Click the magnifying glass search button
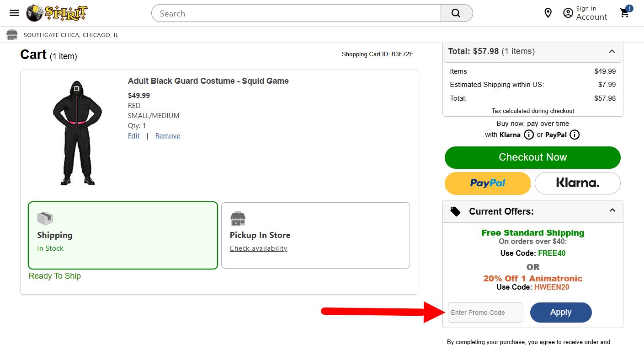Image resolution: width=644 pixels, height=345 pixels. tap(456, 13)
